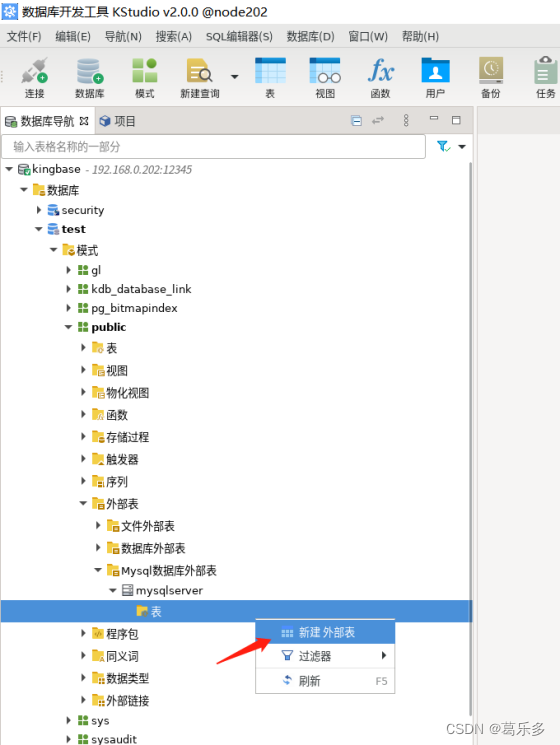Choose 刷新 from the context menu
The image size is (560, 745).
(x=325, y=681)
